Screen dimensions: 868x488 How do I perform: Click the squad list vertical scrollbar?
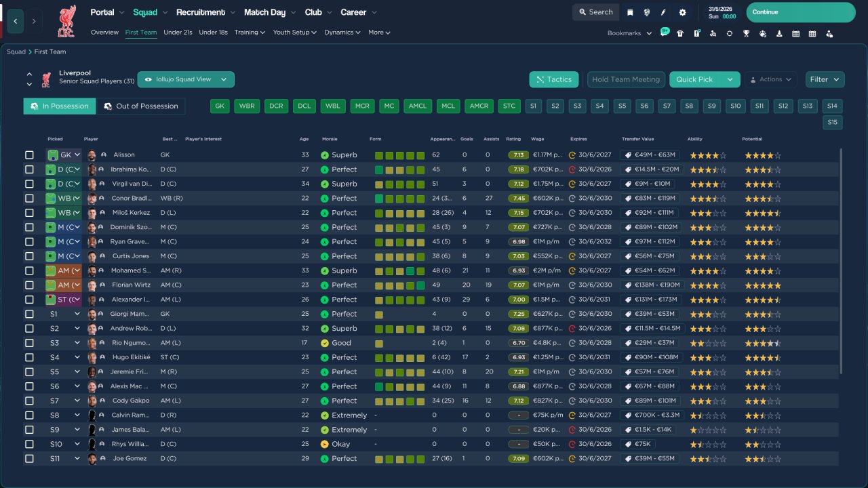point(841,262)
